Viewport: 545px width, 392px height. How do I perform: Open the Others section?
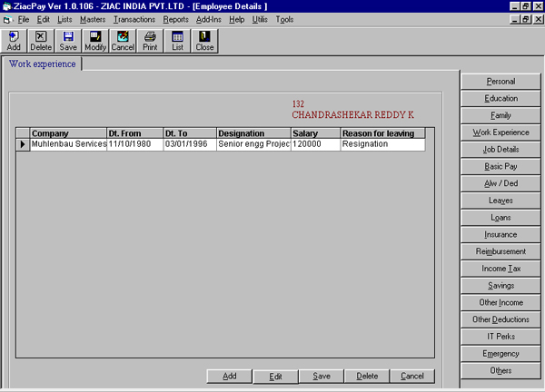[500, 370]
